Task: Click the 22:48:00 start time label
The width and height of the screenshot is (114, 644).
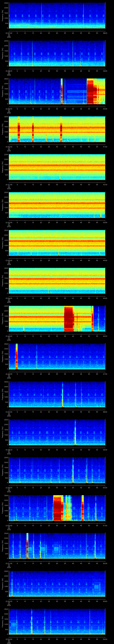Action: point(9,450)
